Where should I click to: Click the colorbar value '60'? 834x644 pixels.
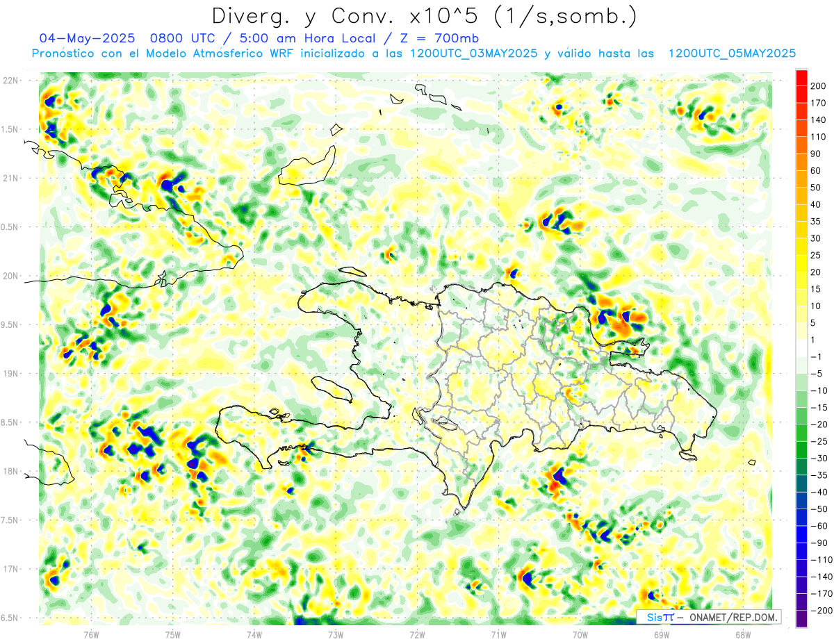click(x=816, y=171)
